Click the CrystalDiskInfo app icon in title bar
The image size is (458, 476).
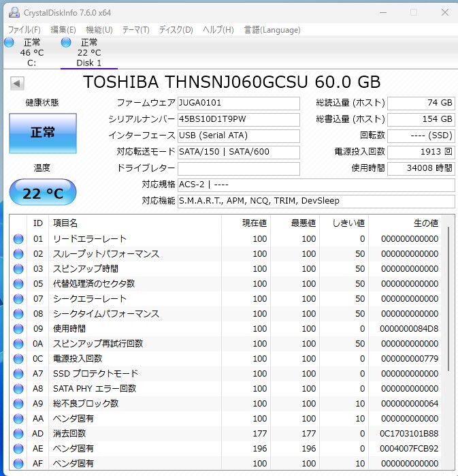(x=13, y=12)
